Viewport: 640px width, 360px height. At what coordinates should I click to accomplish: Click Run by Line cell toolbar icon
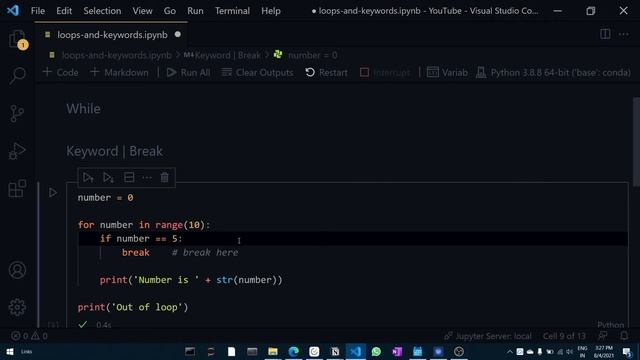[88, 178]
